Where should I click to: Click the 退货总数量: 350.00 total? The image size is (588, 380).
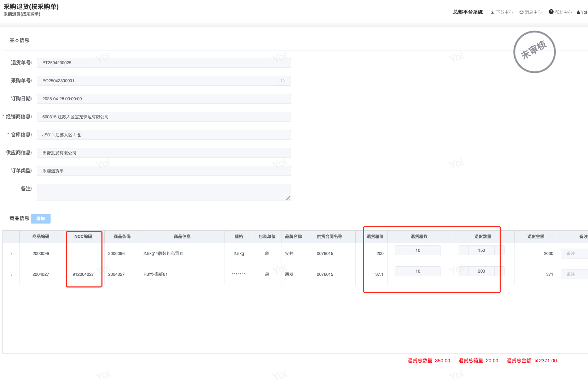(429, 361)
